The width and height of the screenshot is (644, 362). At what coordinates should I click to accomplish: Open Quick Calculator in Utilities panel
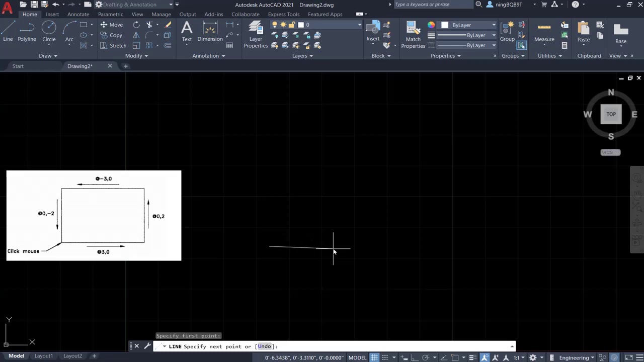(565, 46)
